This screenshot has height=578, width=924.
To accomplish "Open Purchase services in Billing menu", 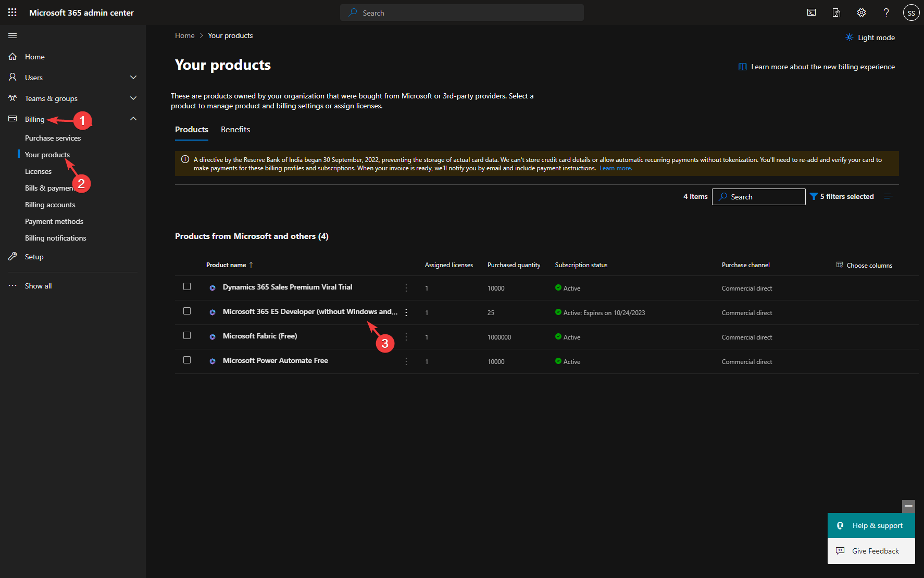I will (53, 138).
